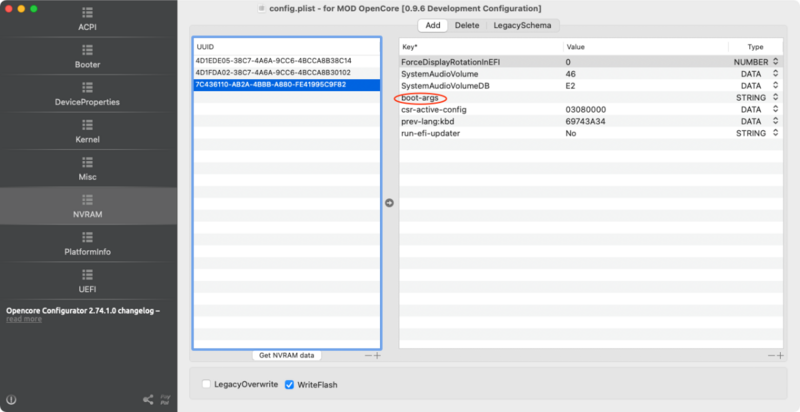The width and height of the screenshot is (800, 412).
Task: Click the Get NVRAM data button
Action: 287,355
